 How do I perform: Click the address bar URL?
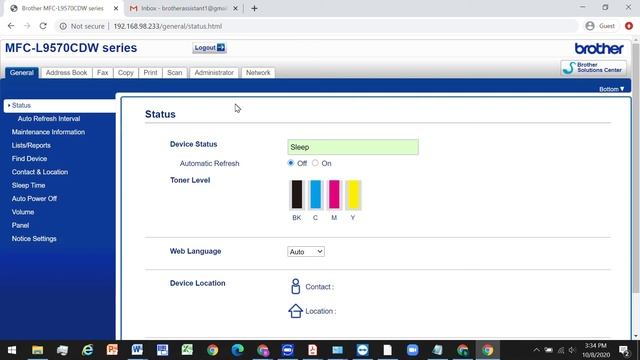[168, 26]
